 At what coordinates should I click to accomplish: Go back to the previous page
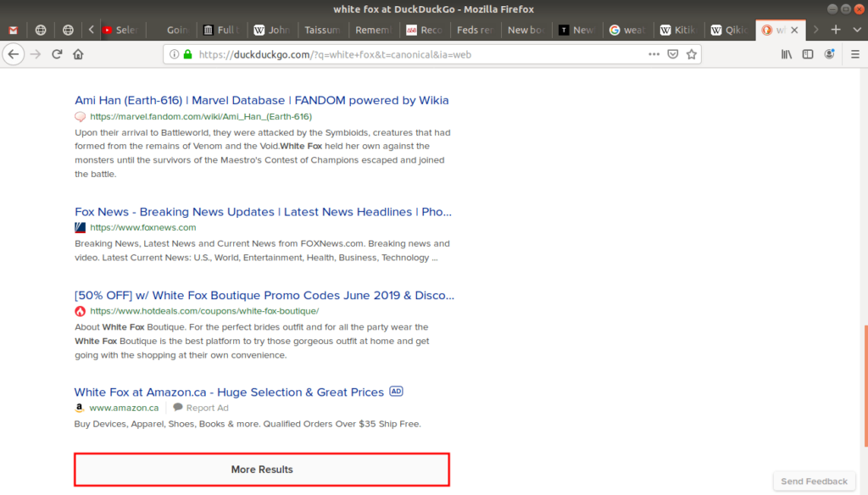coord(14,54)
